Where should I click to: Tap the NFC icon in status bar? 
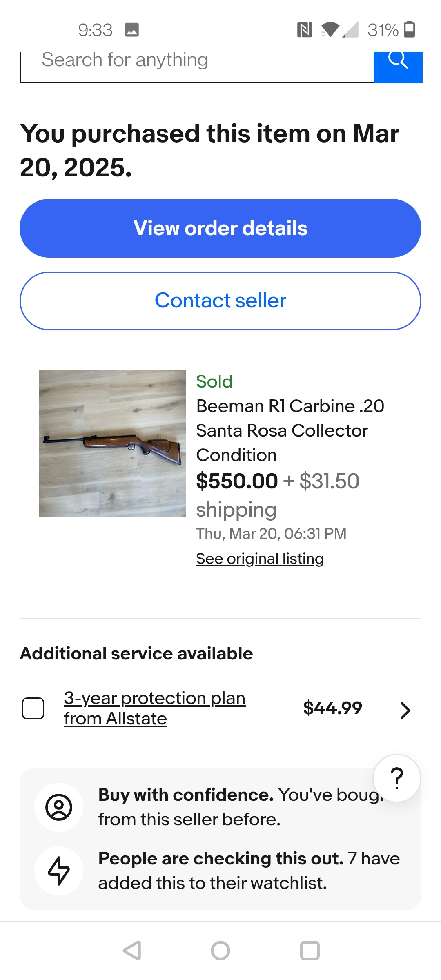pyautogui.click(x=305, y=30)
